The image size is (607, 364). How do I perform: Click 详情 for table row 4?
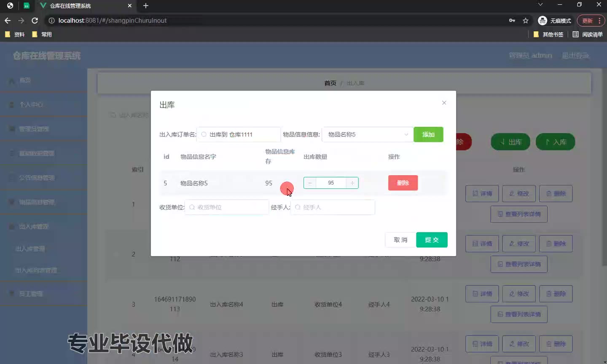pyautogui.click(x=482, y=344)
